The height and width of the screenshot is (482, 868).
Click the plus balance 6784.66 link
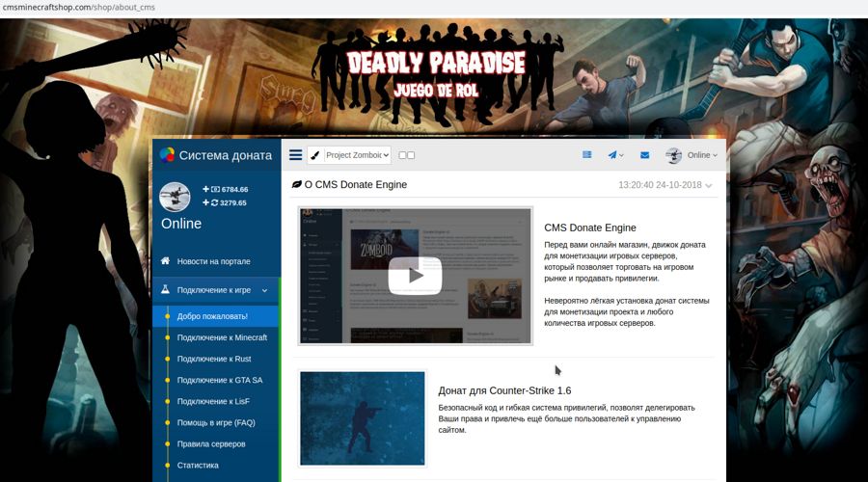(x=225, y=190)
